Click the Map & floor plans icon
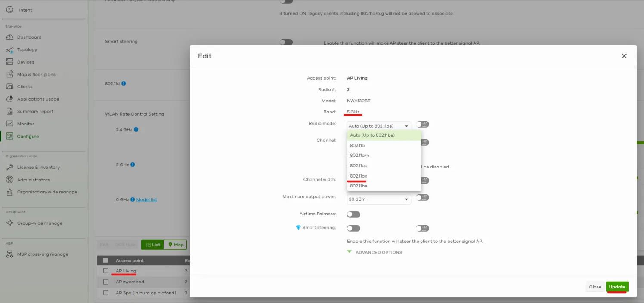 click(x=9, y=75)
